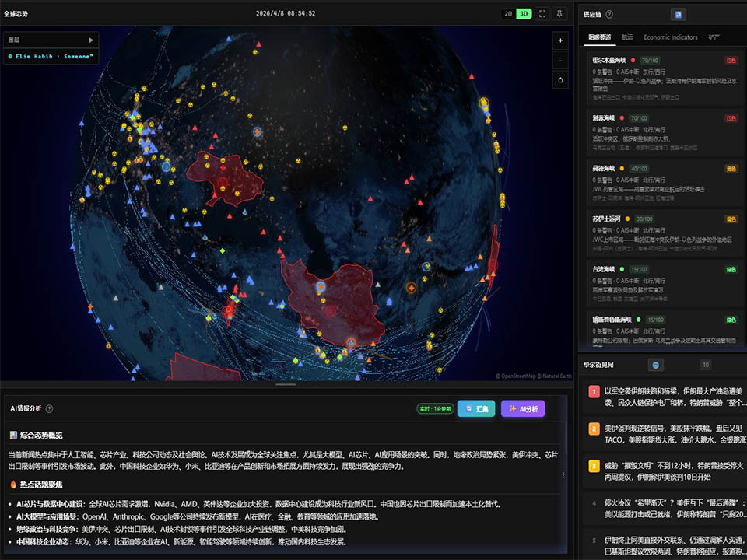747x560 pixels.
Task: Open help icon beside AI情报分析 title
Action: coord(49,408)
